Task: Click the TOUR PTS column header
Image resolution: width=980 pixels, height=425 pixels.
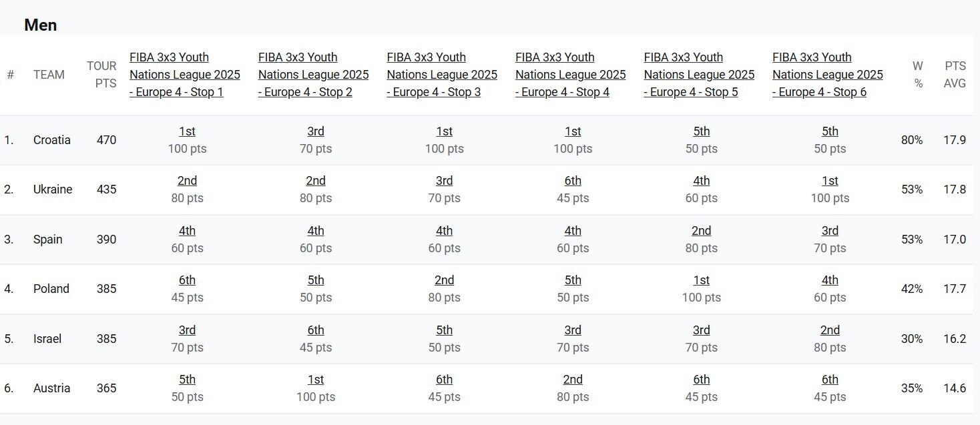Action: coord(101,75)
